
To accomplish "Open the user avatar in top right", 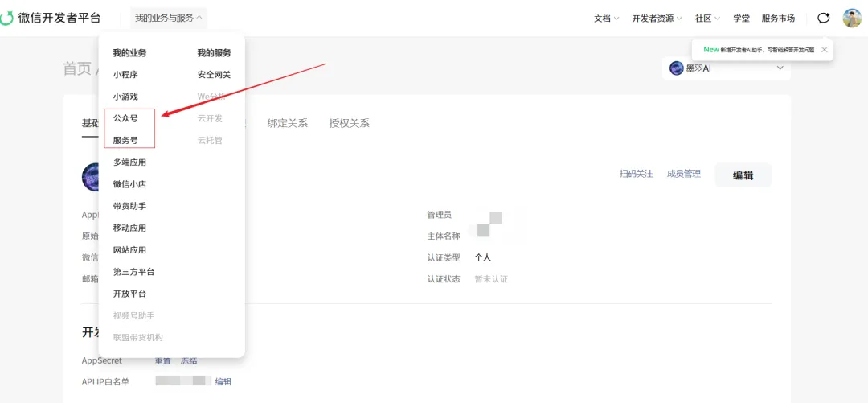I will 852,19.
